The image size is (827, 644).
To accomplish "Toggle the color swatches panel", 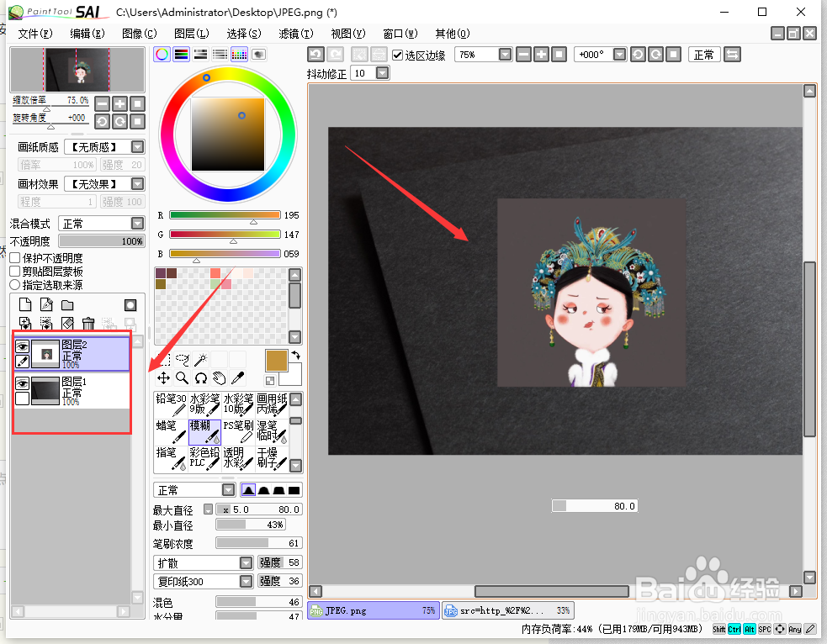I will point(239,55).
